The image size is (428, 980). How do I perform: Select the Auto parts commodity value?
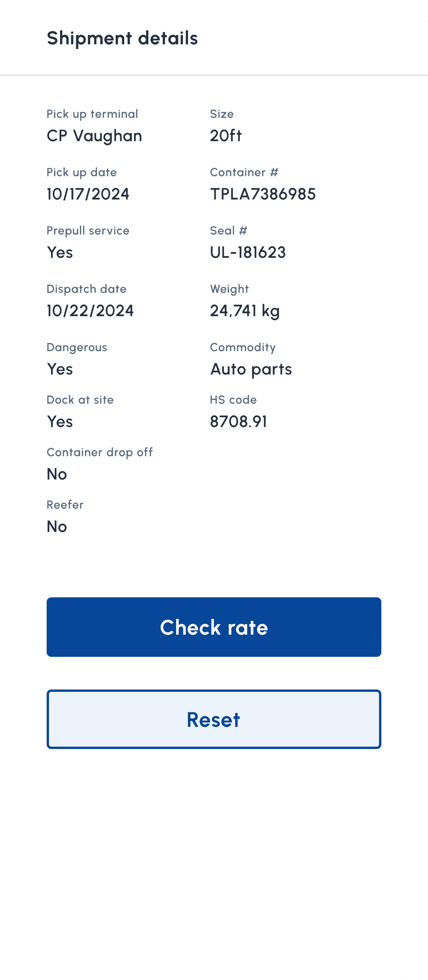[x=251, y=370]
